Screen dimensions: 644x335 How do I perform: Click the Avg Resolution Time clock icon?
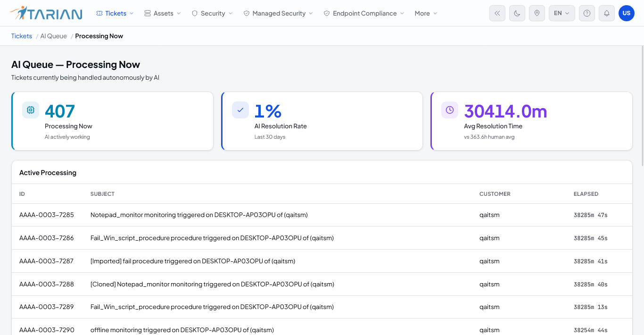[450, 110]
